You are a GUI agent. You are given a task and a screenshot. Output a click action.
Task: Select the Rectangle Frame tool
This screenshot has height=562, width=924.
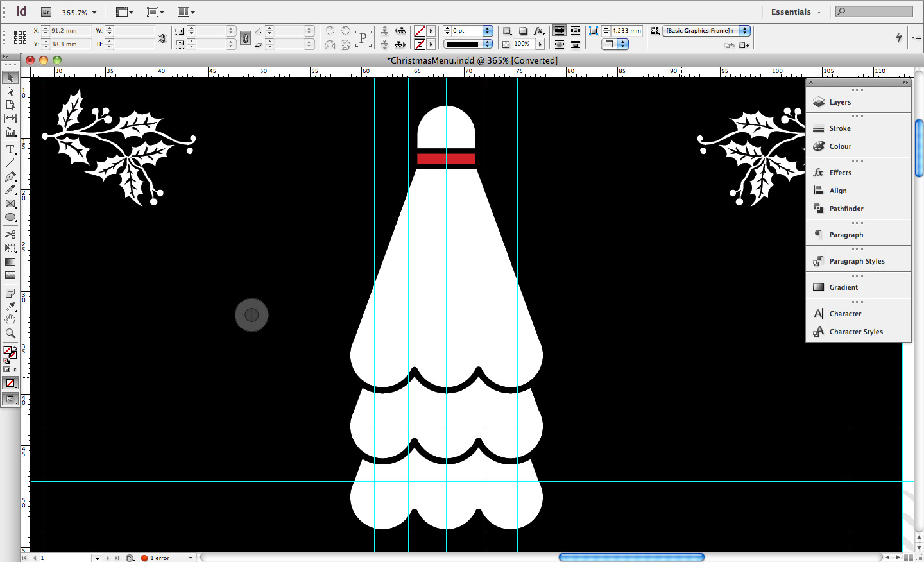(10, 203)
